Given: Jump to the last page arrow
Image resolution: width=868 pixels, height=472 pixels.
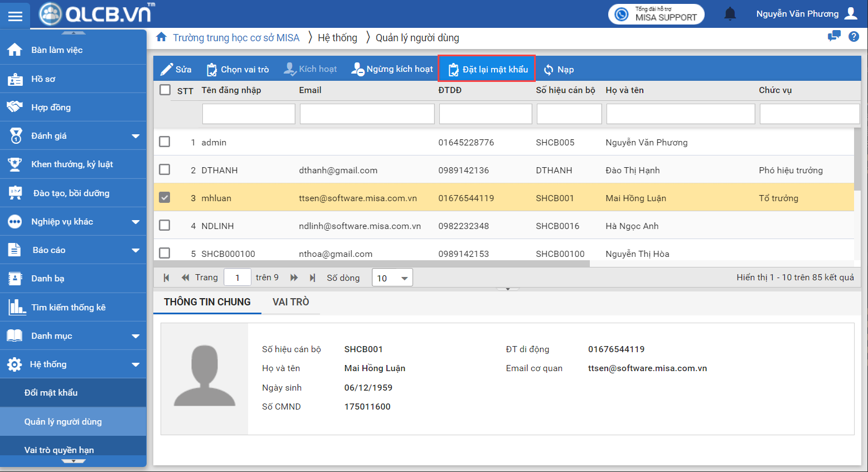Looking at the screenshot, I should [x=313, y=278].
